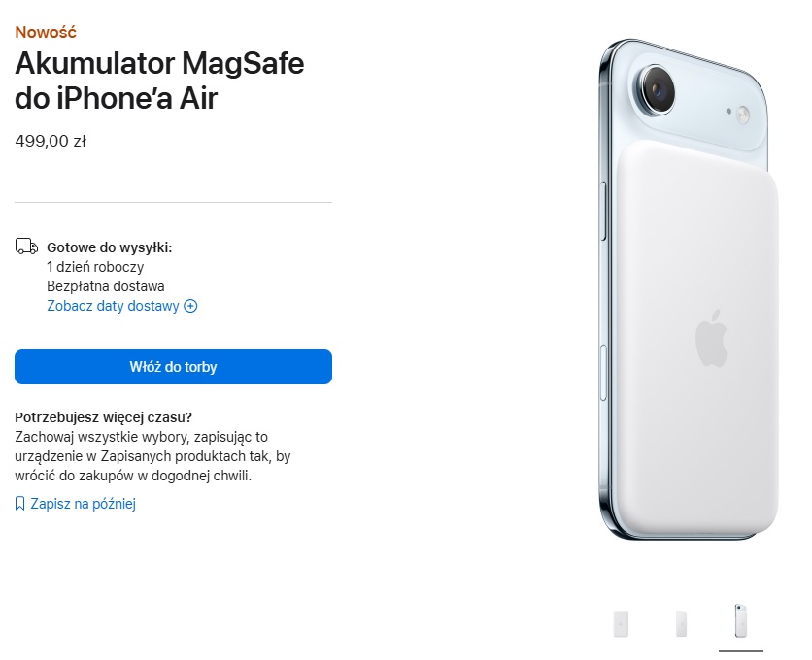812x660 pixels.
Task: Click the 499,00 zł price text
Action: 51,141
